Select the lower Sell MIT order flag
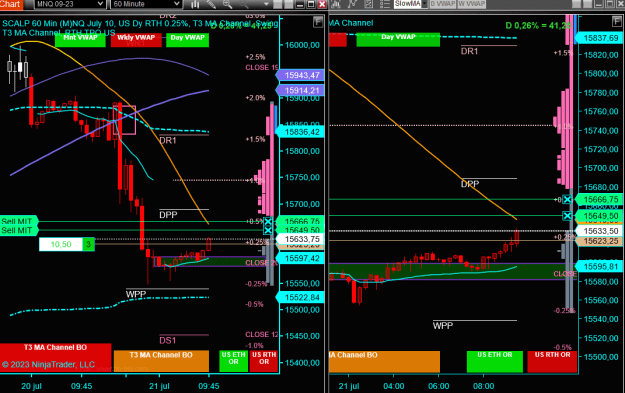This screenshot has width=625, height=393. (19, 230)
